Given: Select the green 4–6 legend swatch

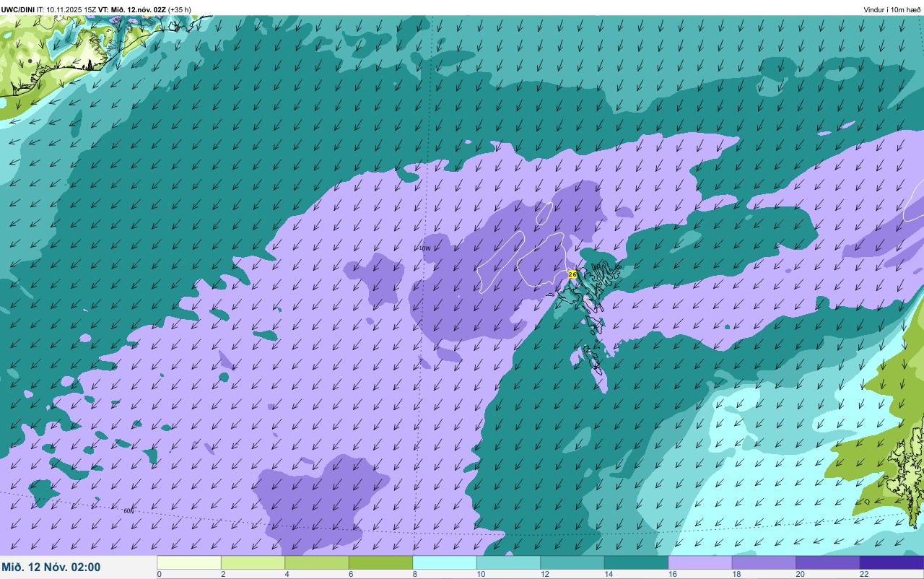Looking at the screenshot, I should (317, 562).
